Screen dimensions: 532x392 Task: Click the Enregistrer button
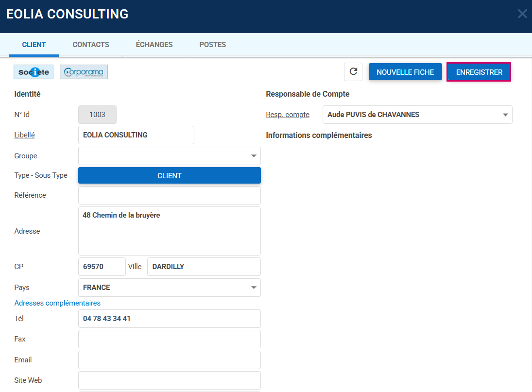(x=479, y=72)
